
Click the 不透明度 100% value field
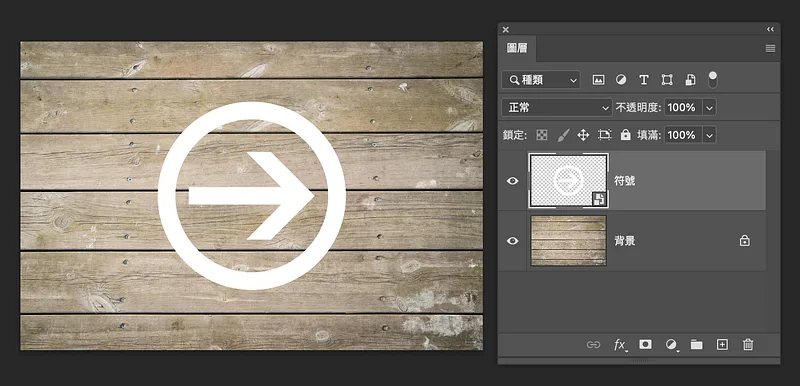click(x=683, y=108)
